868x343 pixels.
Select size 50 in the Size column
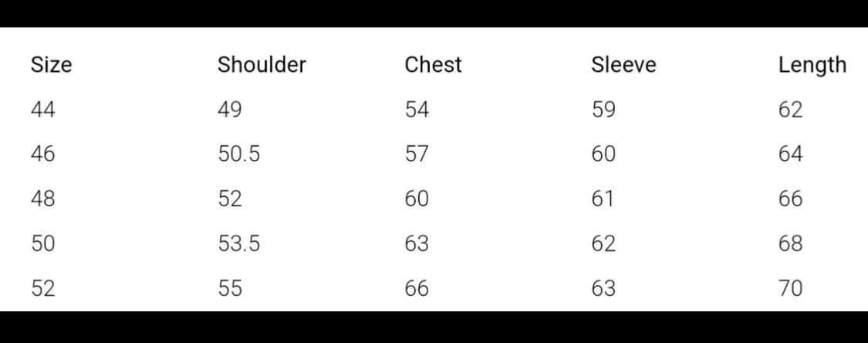tap(42, 244)
